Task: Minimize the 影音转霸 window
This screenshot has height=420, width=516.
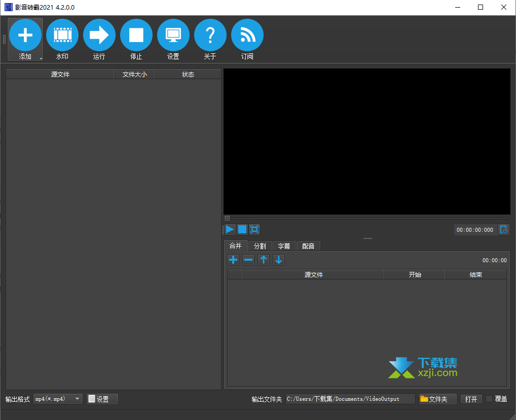Action: (x=457, y=7)
